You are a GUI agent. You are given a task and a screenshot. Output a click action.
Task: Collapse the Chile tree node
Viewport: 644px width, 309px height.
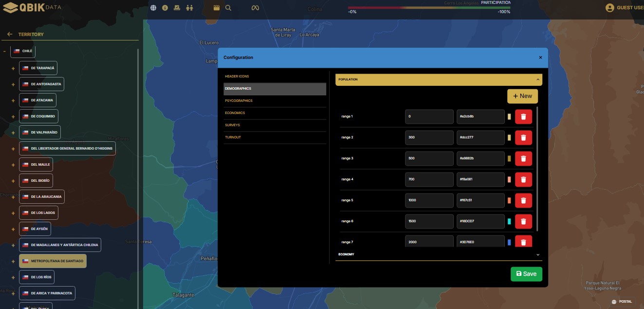pos(5,51)
